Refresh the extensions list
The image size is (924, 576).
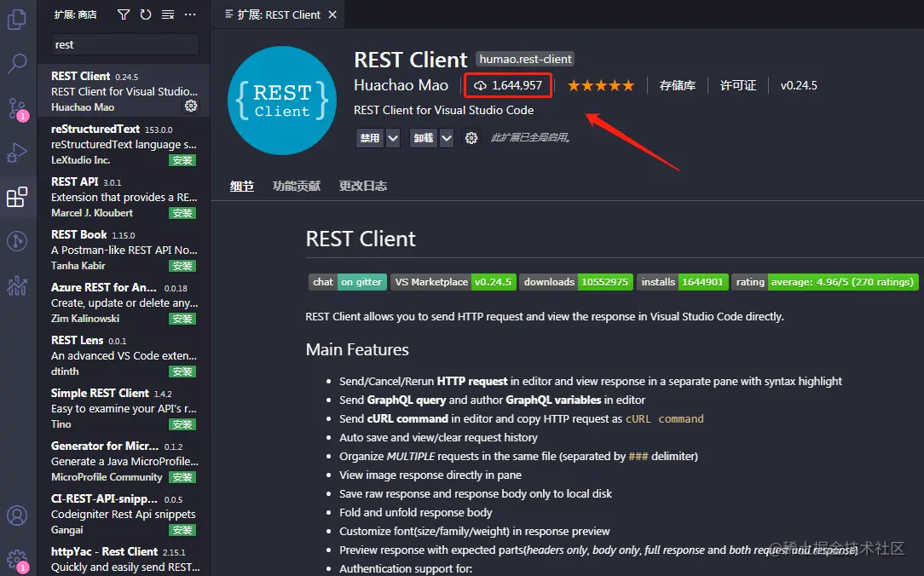[146, 14]
